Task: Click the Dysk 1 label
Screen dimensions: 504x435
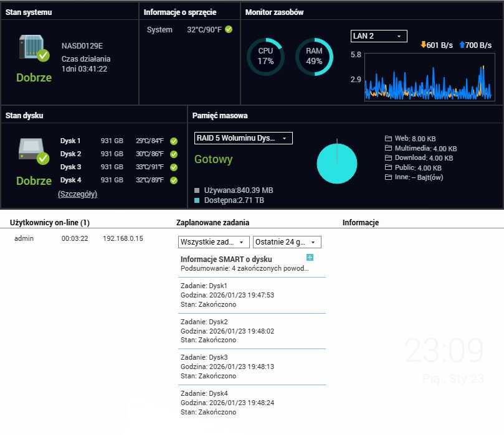Action: coord(70,141)
